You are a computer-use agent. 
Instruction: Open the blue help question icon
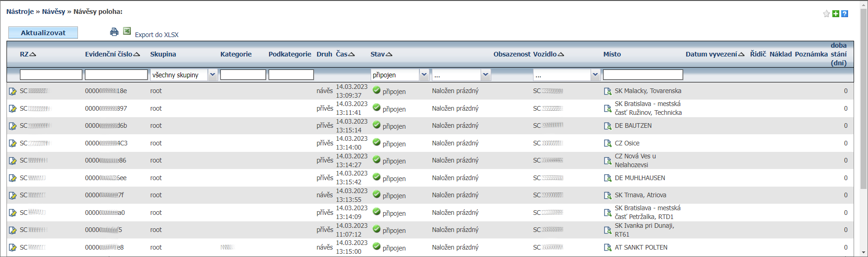coord(845,14)
